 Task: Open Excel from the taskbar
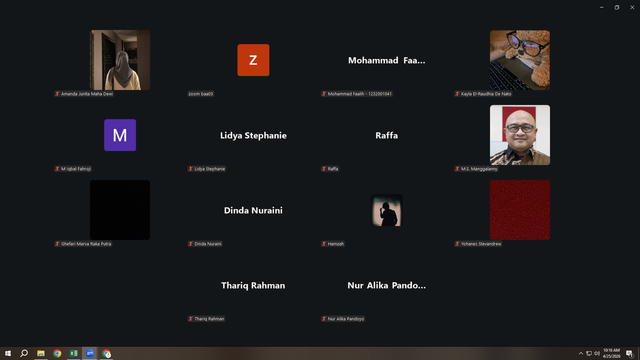coord(73,353)
